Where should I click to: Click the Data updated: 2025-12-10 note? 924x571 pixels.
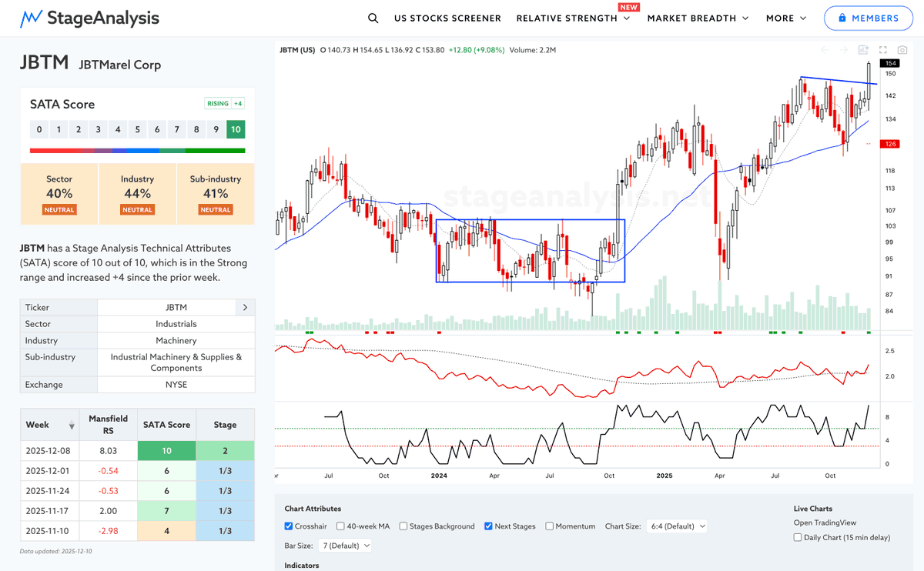[56, 551]
